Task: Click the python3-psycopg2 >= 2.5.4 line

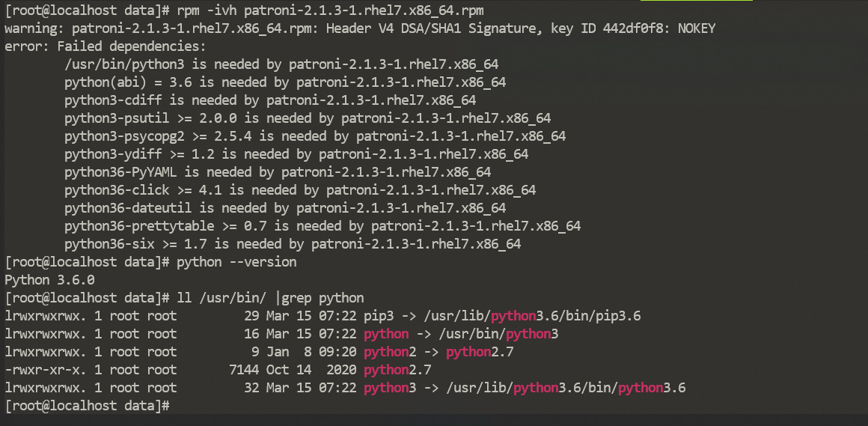Action: [315, 136]
